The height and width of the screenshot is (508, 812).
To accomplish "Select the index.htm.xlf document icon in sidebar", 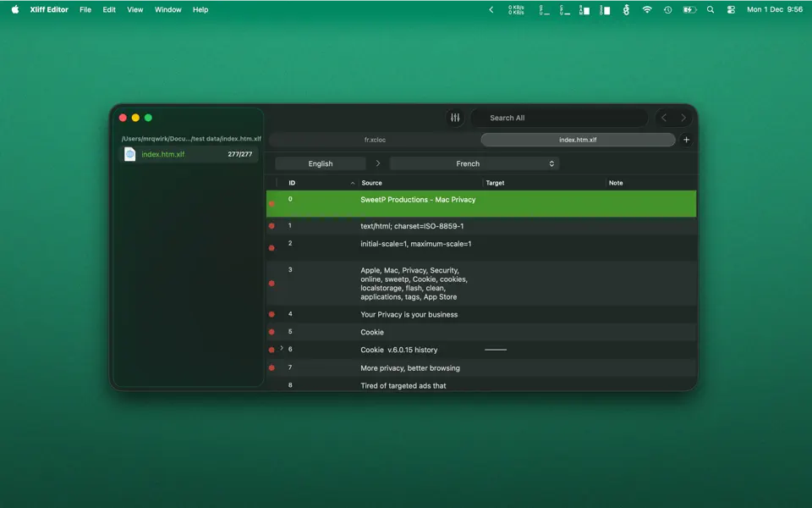I will (x=130, y=154).
